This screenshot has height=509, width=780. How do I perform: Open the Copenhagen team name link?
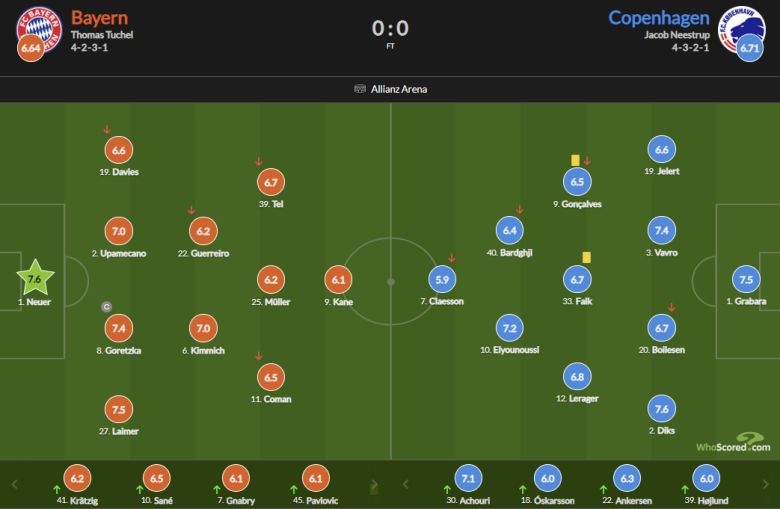click(659, 17)
